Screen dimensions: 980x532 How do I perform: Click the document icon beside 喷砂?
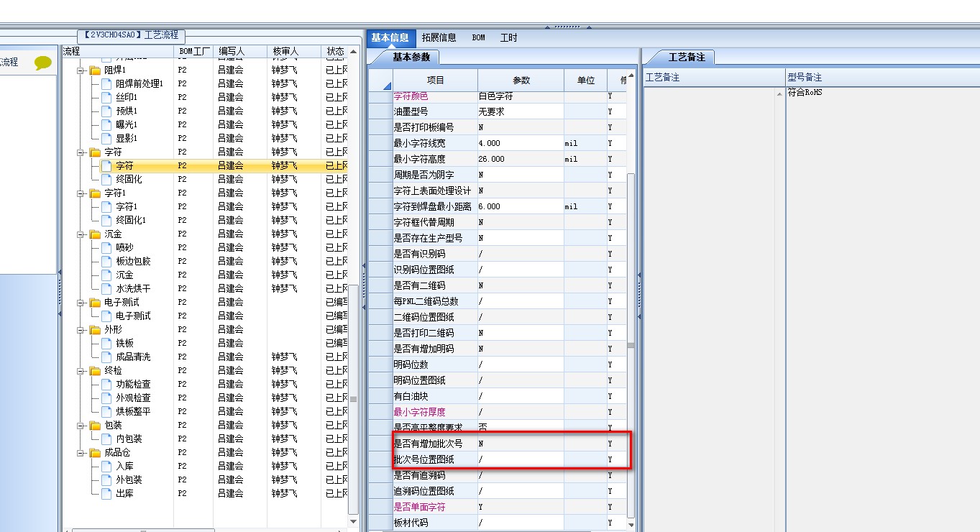coord(106,247)
